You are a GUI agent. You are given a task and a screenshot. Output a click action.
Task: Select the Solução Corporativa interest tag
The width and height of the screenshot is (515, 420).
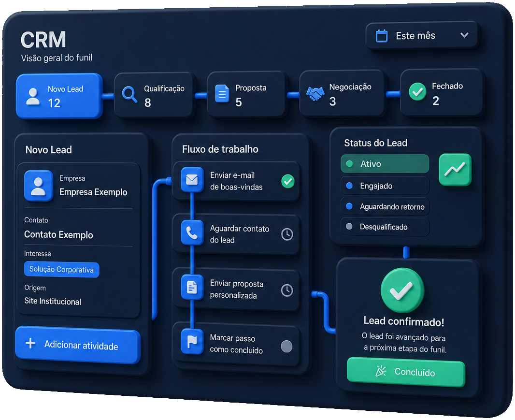(x=61, y=270)
